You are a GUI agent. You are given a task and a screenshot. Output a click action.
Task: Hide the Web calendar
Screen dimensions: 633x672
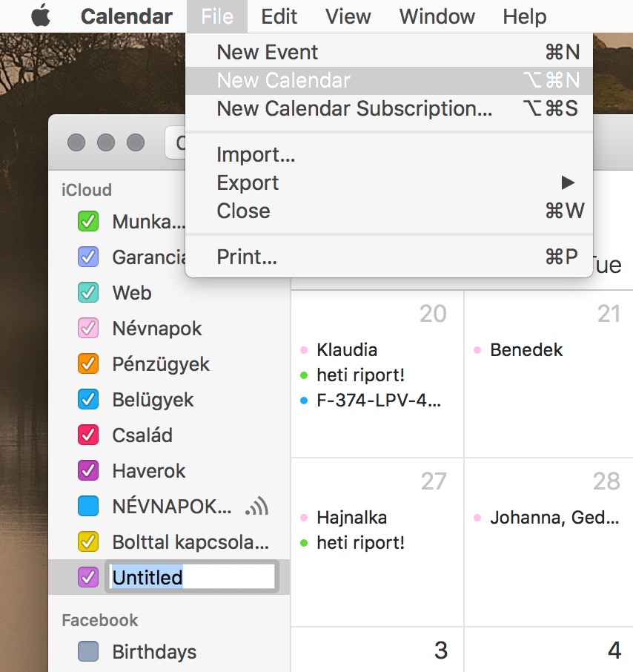point(88,293)
